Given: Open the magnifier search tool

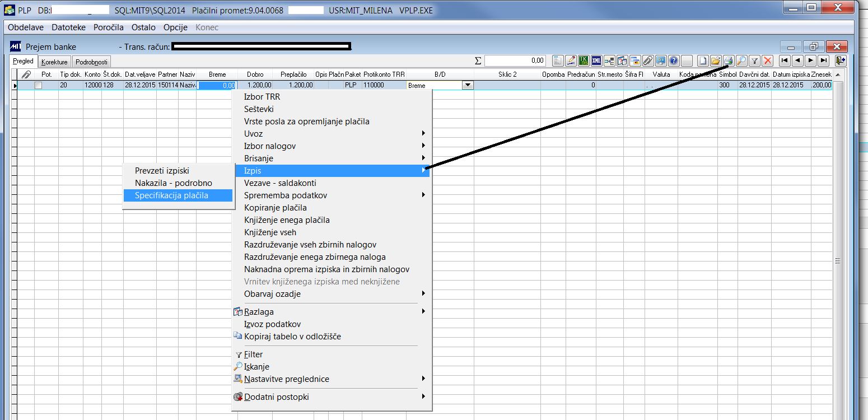Looking at the screenshot, I should click(741, 60).
